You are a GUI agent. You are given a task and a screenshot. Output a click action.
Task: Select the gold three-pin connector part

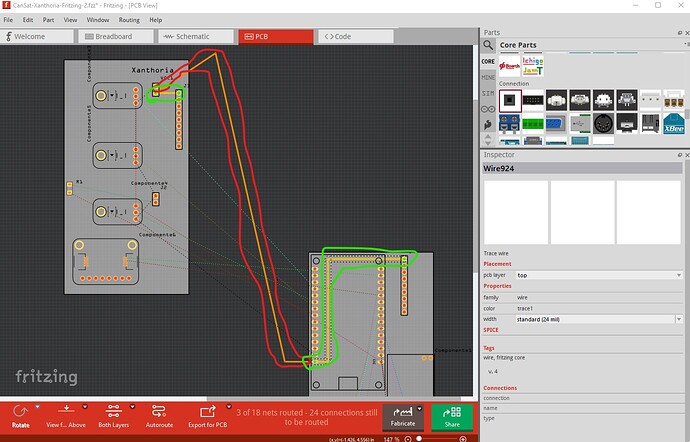click(674, 101)
